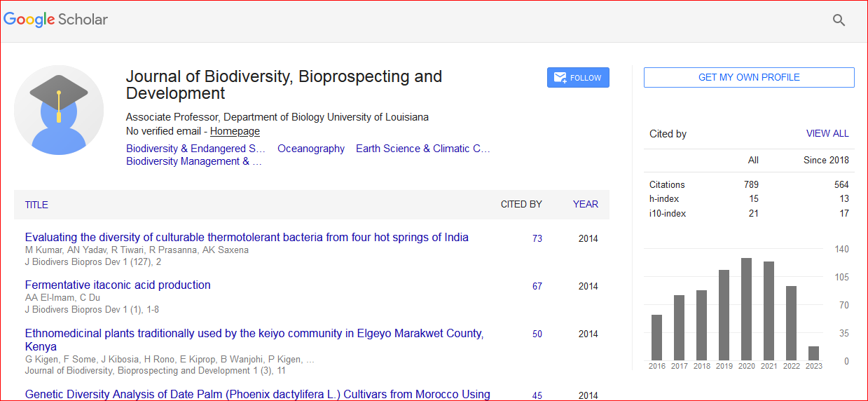Image resolution: width=868 pixels, height=401 pixels.
Task: Click the graduation cap profile avatar
Action: click(59, 110)
